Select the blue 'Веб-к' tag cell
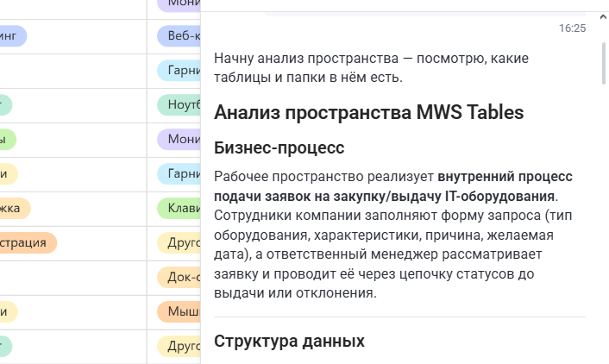 (x=179, y=35)
